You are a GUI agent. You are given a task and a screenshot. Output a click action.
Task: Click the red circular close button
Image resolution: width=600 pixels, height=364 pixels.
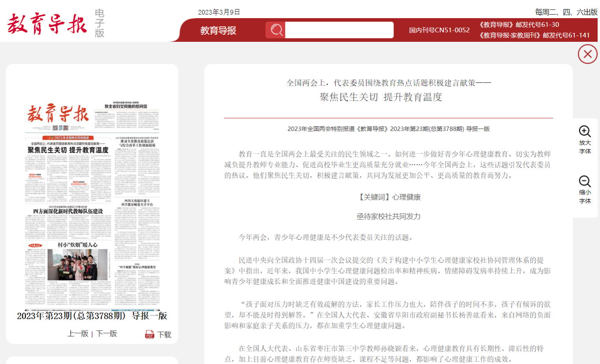coord(587,54)
